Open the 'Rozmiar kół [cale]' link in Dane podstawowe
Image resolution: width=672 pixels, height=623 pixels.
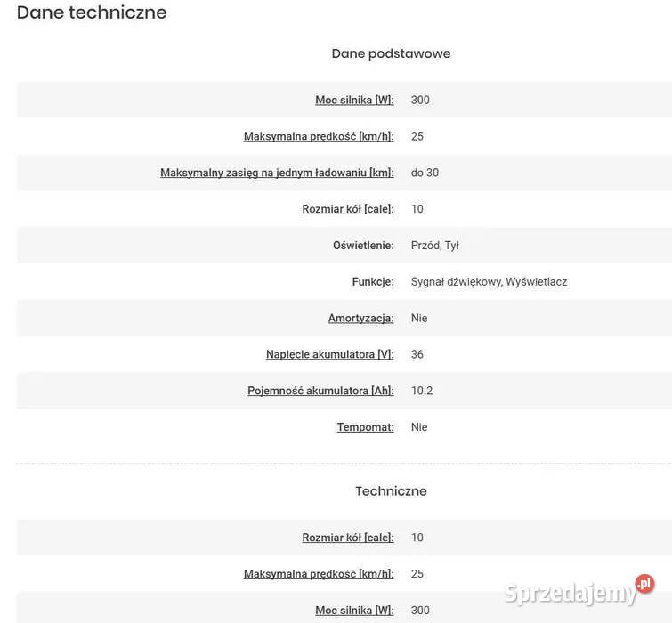(348, 209)
